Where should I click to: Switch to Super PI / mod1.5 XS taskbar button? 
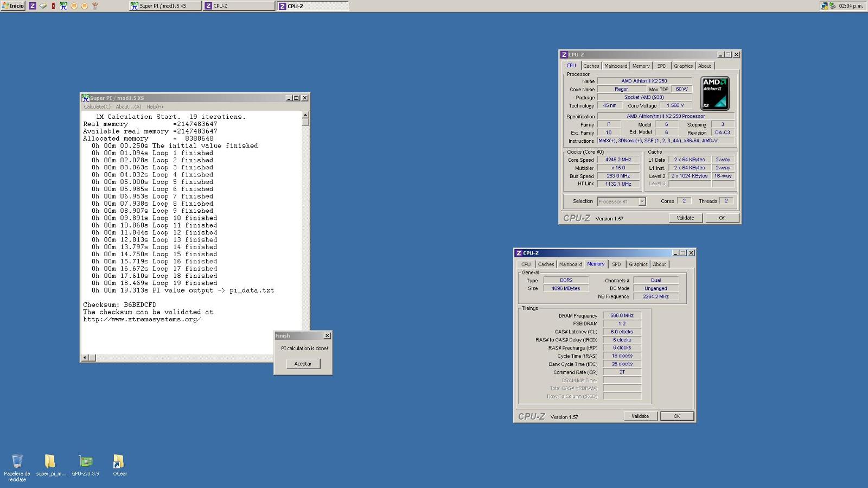coord(165,6)
